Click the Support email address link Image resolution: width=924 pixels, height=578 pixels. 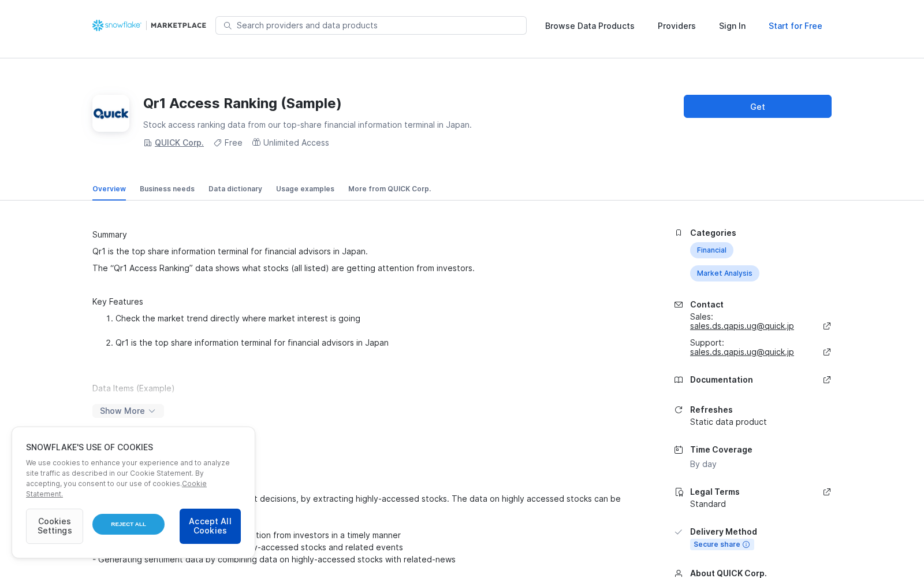pyautogui.click(x=742, y=352)
